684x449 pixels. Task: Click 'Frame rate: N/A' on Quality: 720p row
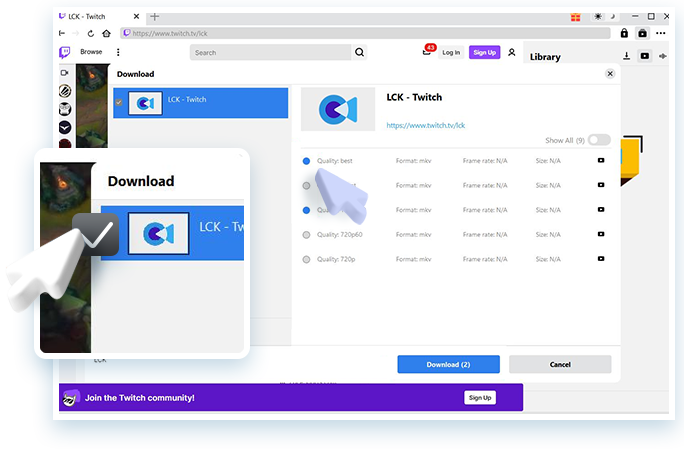(x=485, y=259)
